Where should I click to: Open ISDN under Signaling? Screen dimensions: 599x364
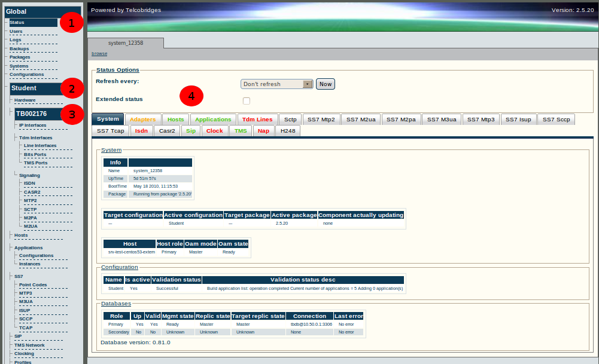[x=29, y=183]
